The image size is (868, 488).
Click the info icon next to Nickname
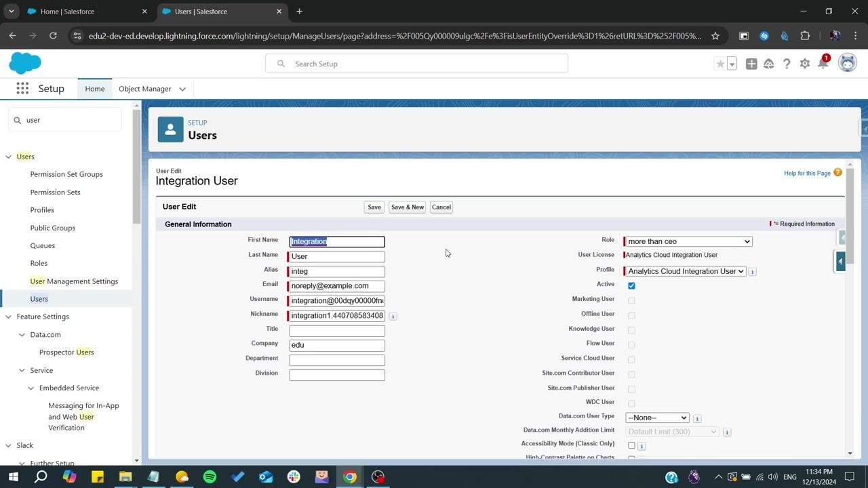393,316
